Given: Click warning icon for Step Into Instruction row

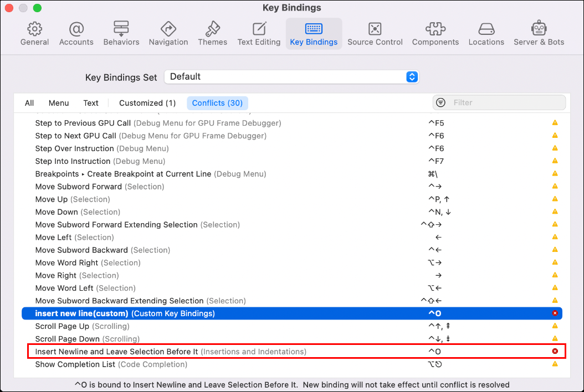Looking at the screenshot, I should pyautogui.click(x=555, y=161).
